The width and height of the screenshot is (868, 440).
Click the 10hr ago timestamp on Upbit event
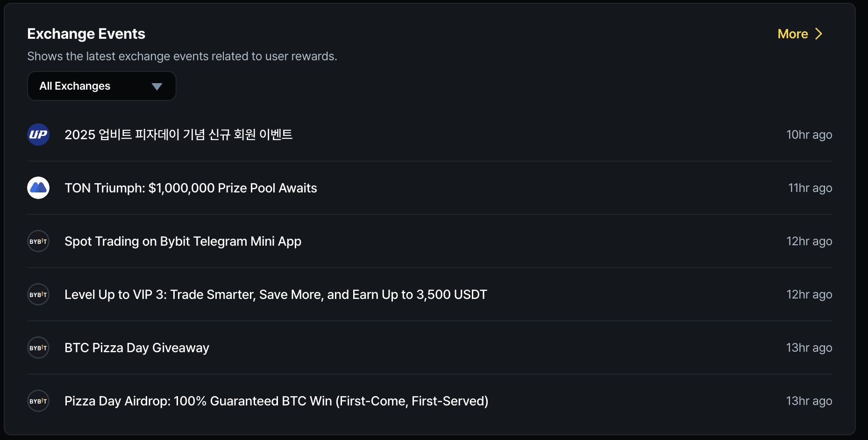(x=810, y=135)
